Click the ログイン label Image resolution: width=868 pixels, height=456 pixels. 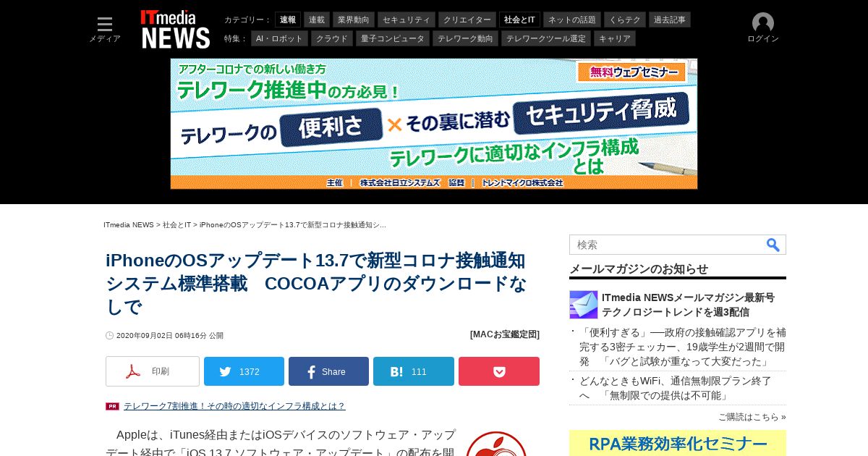coord(763,39)
